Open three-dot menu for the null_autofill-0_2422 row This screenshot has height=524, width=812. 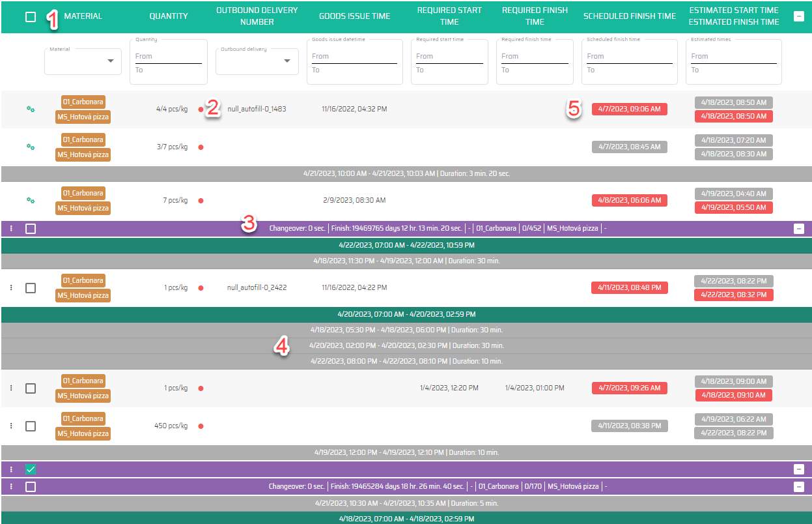pos(11,287)
